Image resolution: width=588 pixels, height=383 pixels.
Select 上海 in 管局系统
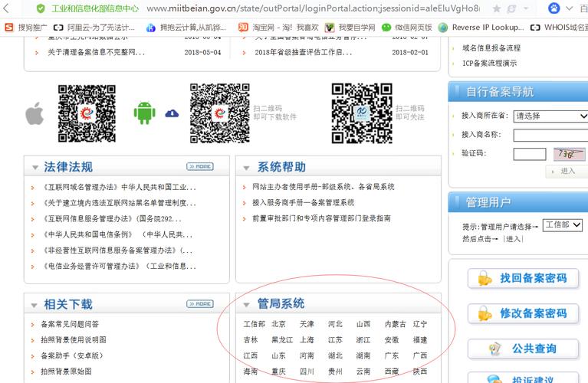click(307, 340)
